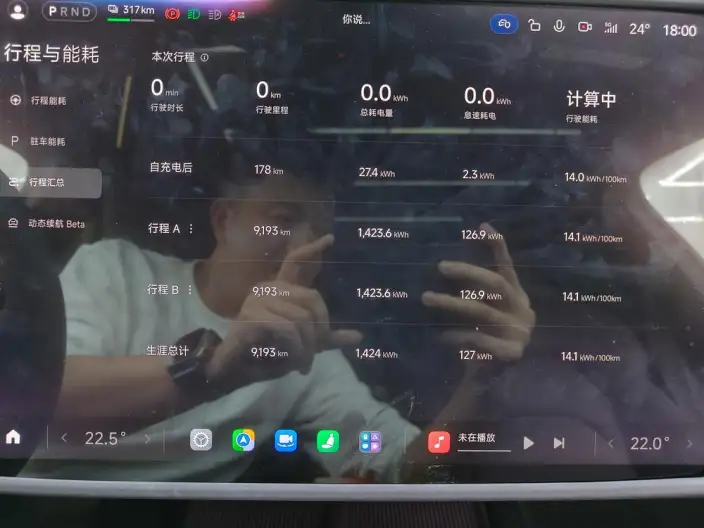Tap the 计算中 driving consumption status
This screenshot has width=704, height=528.
coord(591,99)
